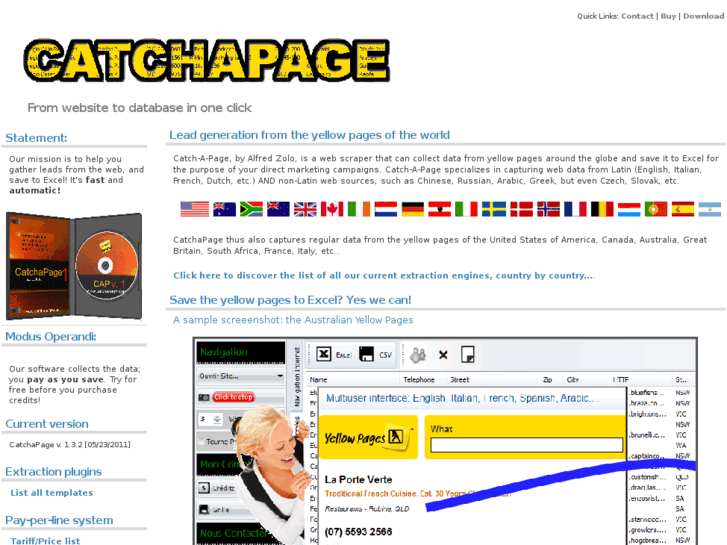The height and width of the screenshot is (545, 727).
Task: Select the German flag
Action: pos(413,209)
